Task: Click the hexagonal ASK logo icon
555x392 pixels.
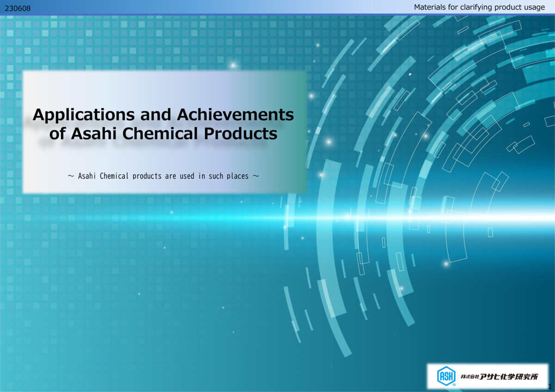Action: point(446,376)
